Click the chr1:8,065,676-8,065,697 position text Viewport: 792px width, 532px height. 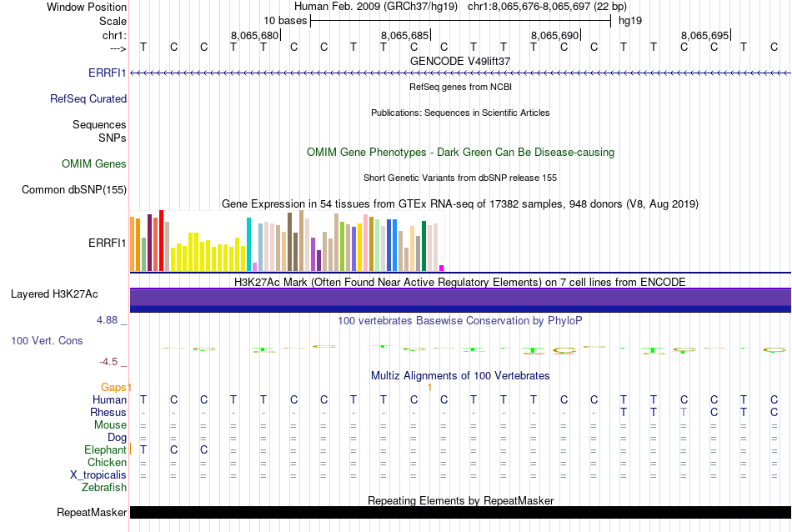(x=547, y=7)
